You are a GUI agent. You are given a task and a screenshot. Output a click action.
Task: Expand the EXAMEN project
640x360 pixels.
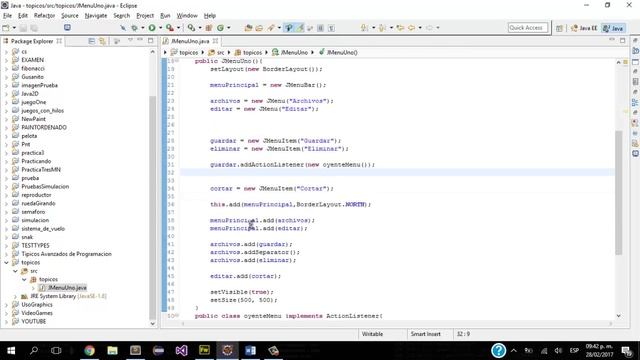pos(6,60)
